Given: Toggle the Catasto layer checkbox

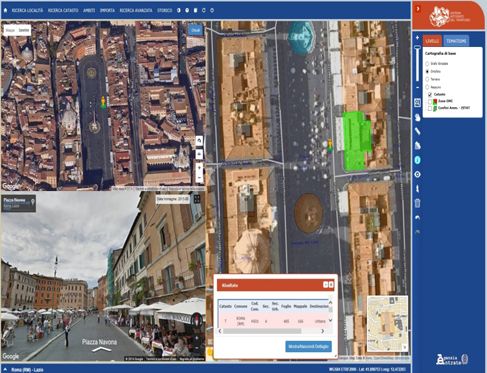Looking at the screenshot, I should (x=430, y=95).
